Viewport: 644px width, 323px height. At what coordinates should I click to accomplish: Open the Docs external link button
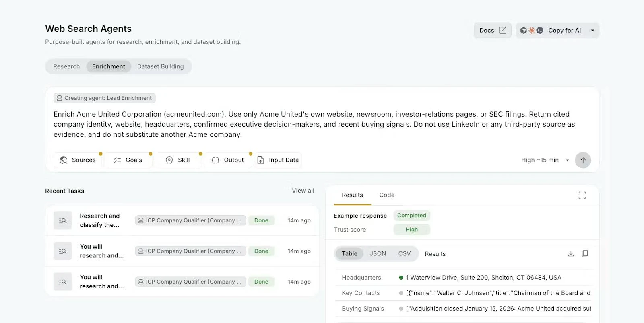tap(493, 30)
